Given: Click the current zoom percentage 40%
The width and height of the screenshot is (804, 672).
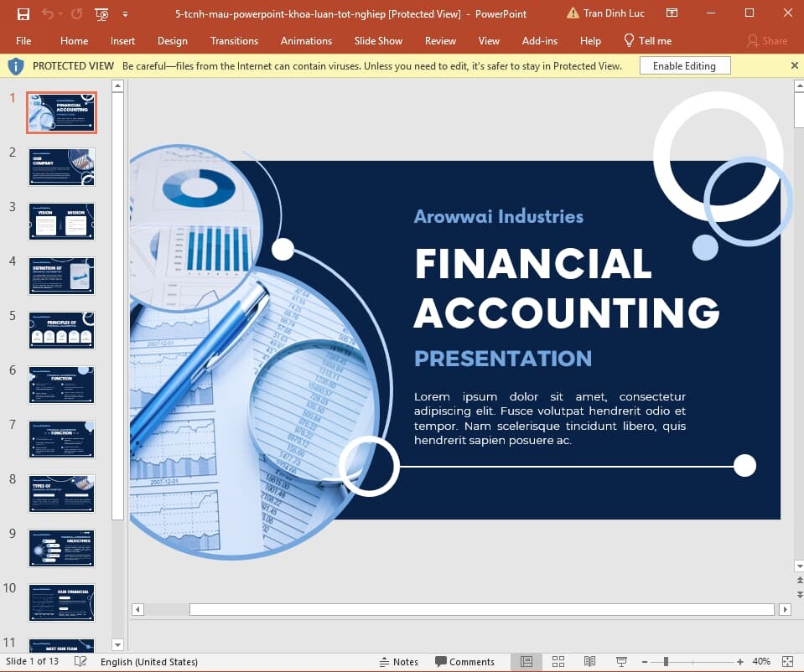Looking at the screenshot, I should point(762,661).
